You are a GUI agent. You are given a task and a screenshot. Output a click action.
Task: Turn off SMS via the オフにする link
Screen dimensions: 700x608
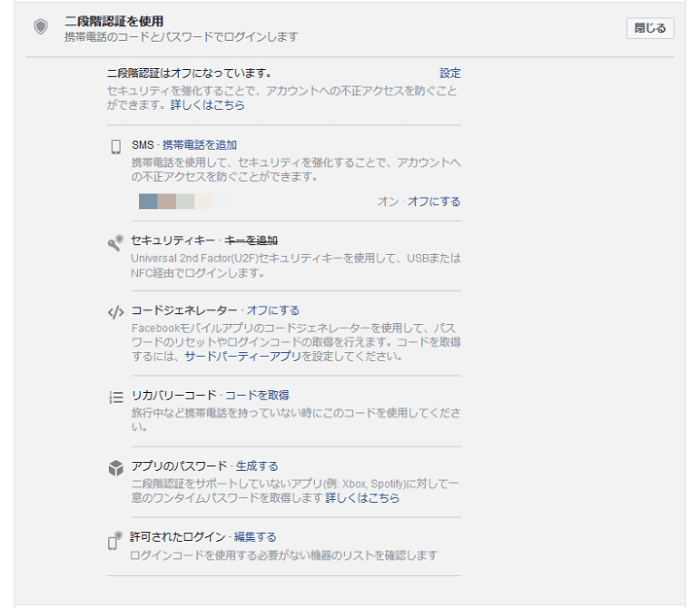(x=434, y=202)
